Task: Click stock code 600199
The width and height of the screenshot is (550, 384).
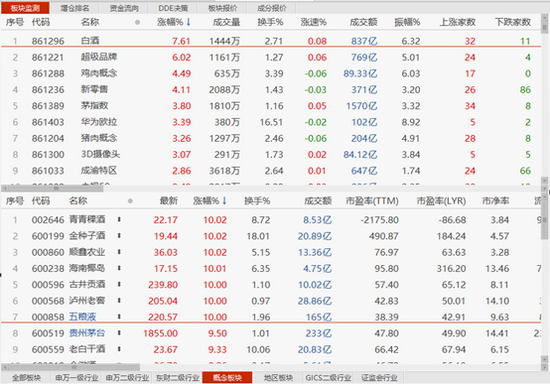Action: (48, 236)
